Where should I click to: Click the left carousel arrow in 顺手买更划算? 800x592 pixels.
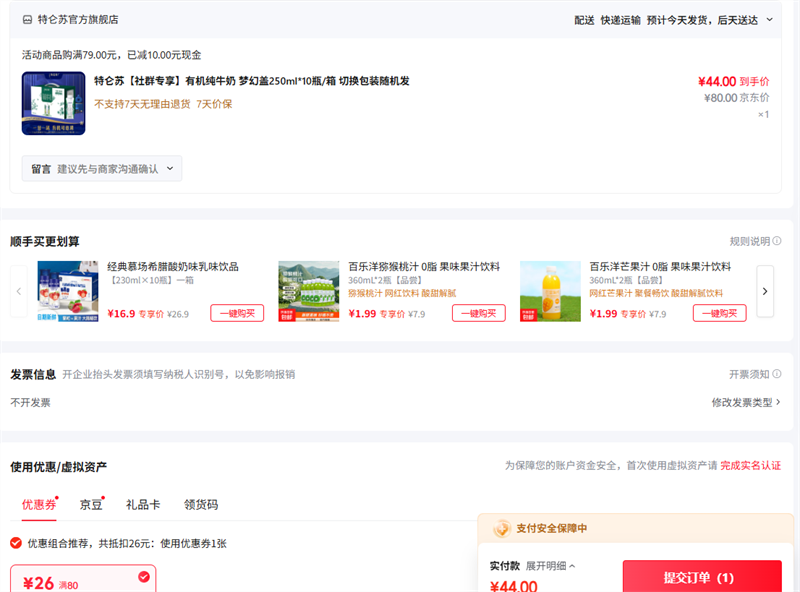click(19, 291)
